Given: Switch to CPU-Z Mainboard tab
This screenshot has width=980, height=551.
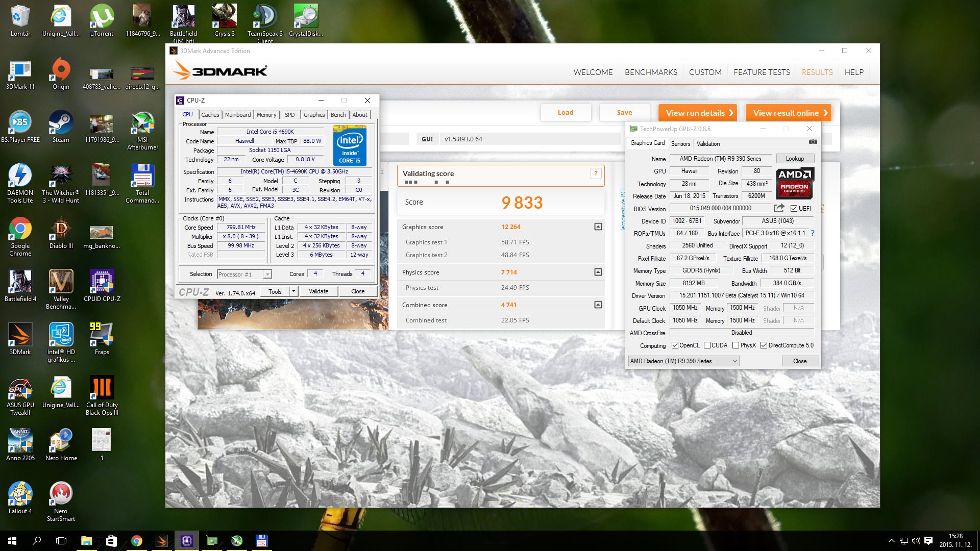Looking at the screenshot, I should 238,115.
